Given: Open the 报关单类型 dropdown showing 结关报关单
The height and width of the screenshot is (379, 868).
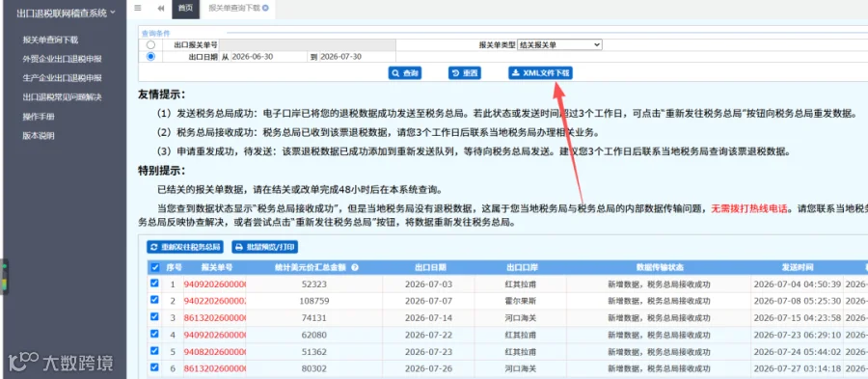Looking at the screenshot, I should [x=559, y=44].
